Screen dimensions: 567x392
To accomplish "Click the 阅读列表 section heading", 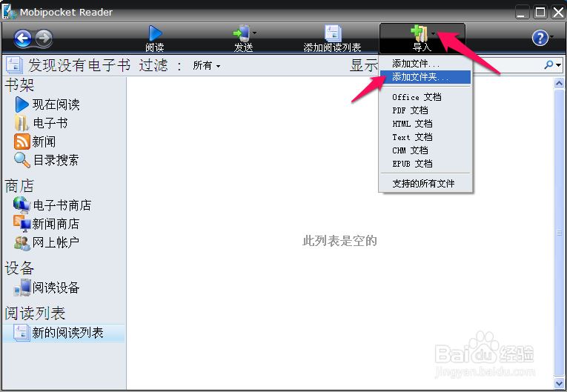I will pyautogui.click(x=35, y=313).
